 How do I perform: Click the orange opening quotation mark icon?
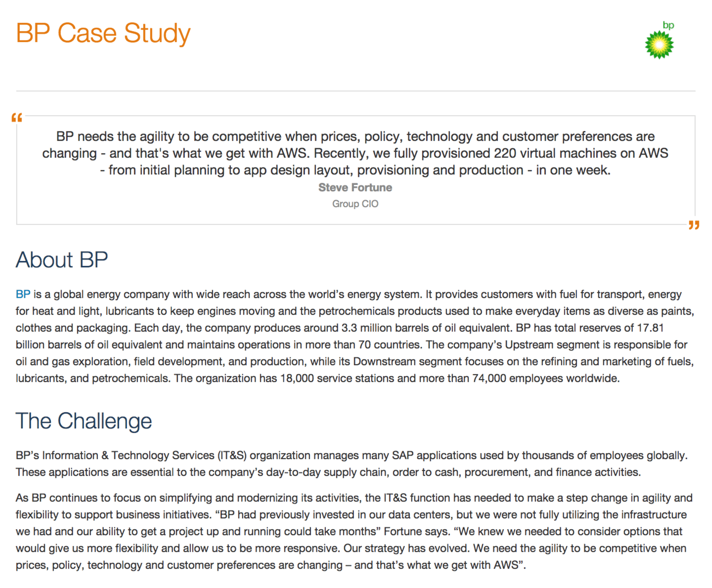tap(17, 118)
